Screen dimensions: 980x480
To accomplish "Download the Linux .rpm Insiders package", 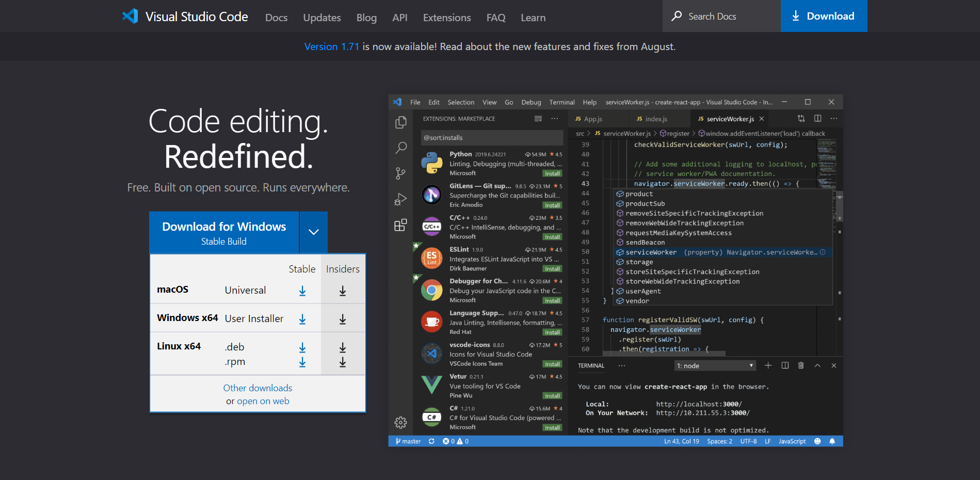I will point(343,362).
